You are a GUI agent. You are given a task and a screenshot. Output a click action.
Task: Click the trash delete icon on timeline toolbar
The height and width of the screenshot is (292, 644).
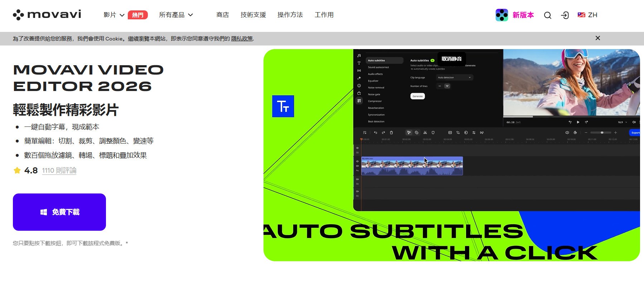[391, 133]
